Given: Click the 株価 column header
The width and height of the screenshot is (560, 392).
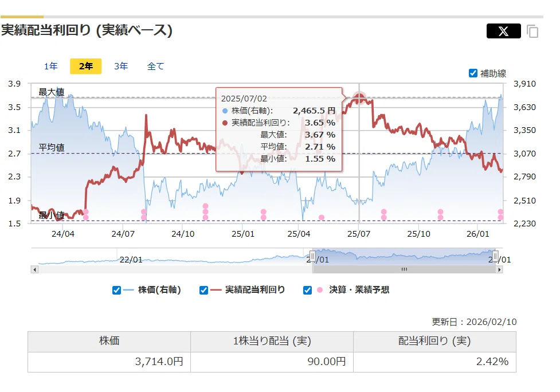Looking at the screenshot, I should [x=109, y=342].
